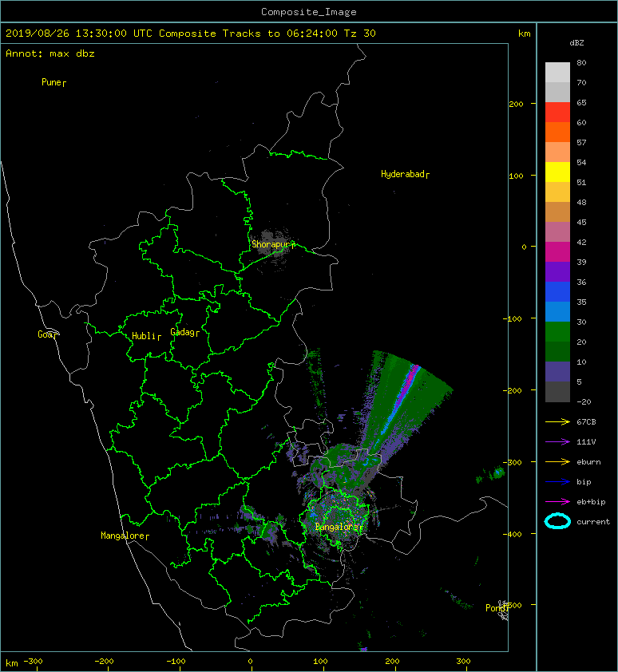The image size is (618, 672).
Task: Select the light gray 80 dBZ swatch
Action: point(557,73)
